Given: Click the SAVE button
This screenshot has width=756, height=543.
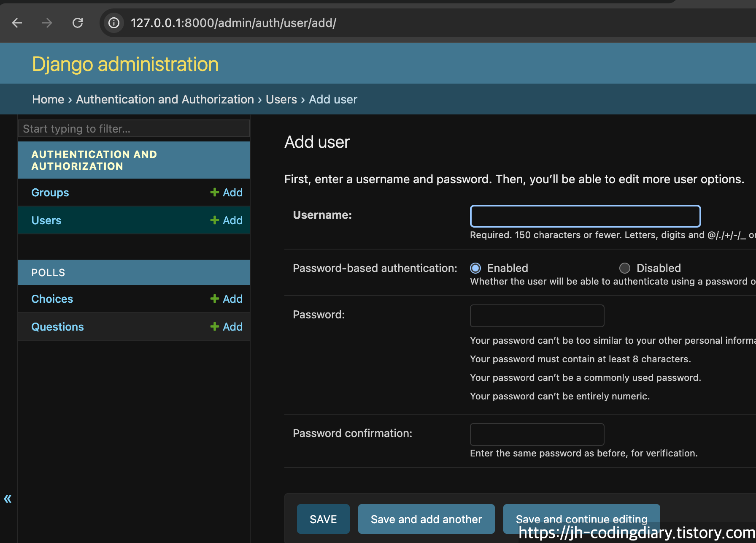Looking at the screenshot, I should (323, 519).
